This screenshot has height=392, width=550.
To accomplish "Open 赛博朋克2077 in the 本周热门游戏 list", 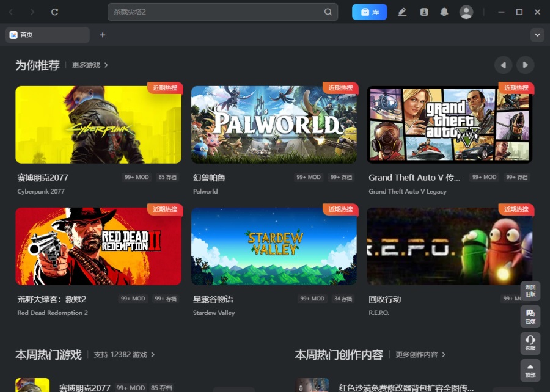I will 84,388.
